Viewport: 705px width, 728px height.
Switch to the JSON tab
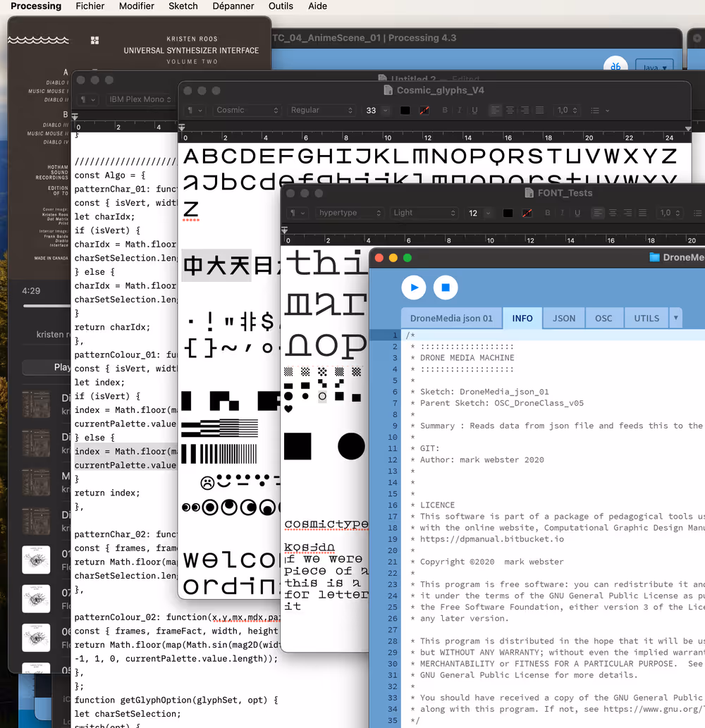[563, 318]
